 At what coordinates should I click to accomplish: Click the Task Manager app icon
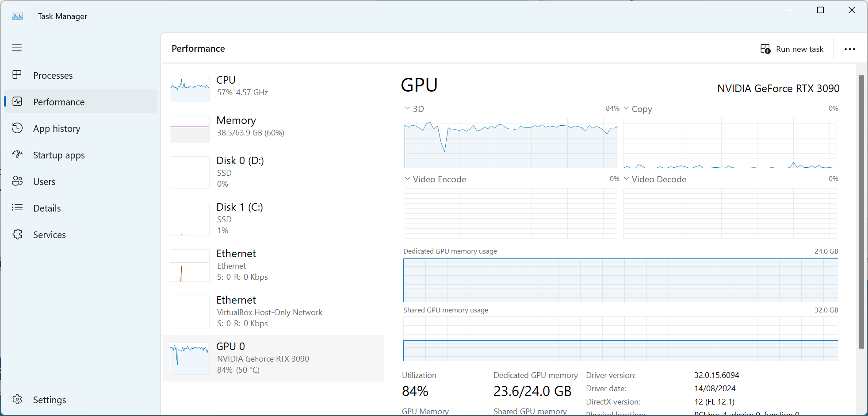click(x=17, y=16)
